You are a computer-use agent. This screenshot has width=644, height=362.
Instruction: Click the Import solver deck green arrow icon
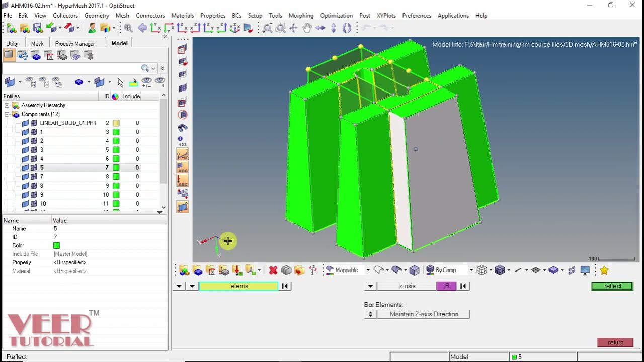52,28
